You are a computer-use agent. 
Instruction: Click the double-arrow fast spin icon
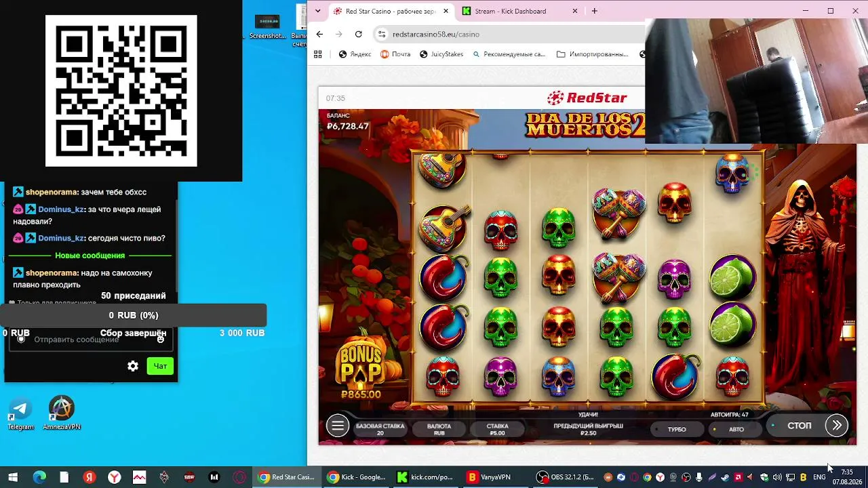point(837,426)
